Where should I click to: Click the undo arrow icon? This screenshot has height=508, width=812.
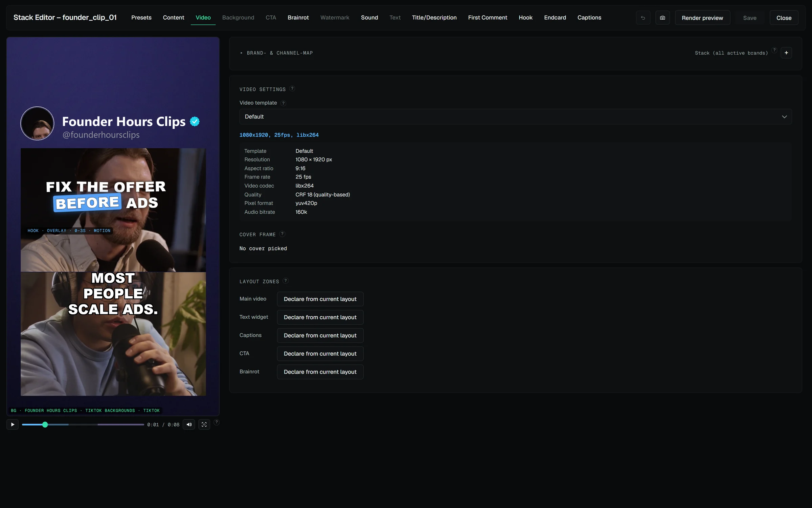point(643,18)
